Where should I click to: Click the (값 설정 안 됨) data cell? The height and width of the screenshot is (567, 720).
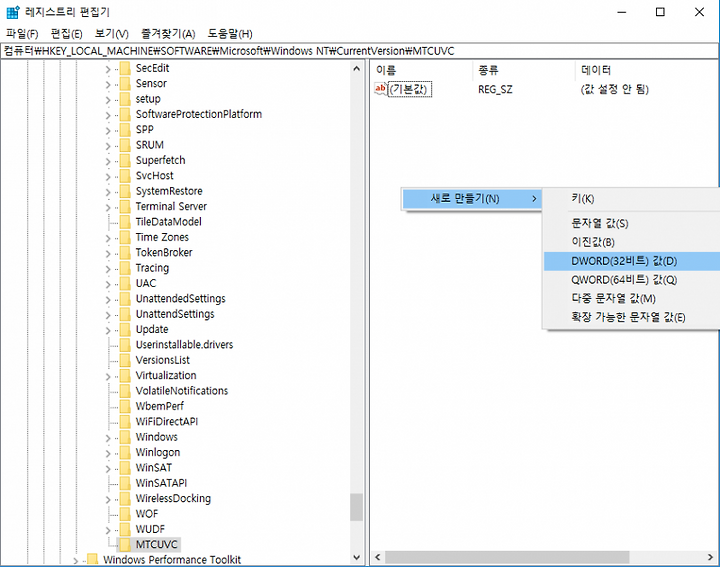[x=614, y=90]
